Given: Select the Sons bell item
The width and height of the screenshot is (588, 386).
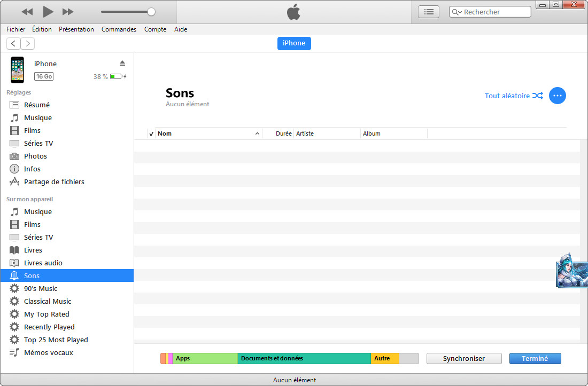Looking at the screenshot, I should tap(67, 275).
